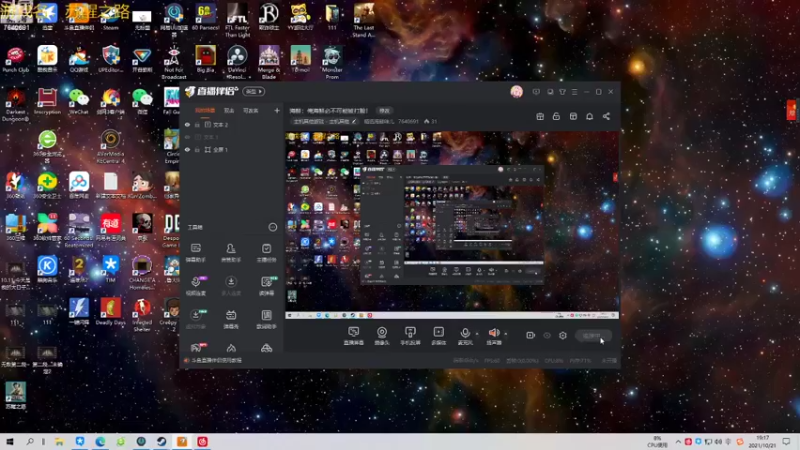
Task: Open the mode switcher pill next to the logo
Action: click(x=254, y=92)
